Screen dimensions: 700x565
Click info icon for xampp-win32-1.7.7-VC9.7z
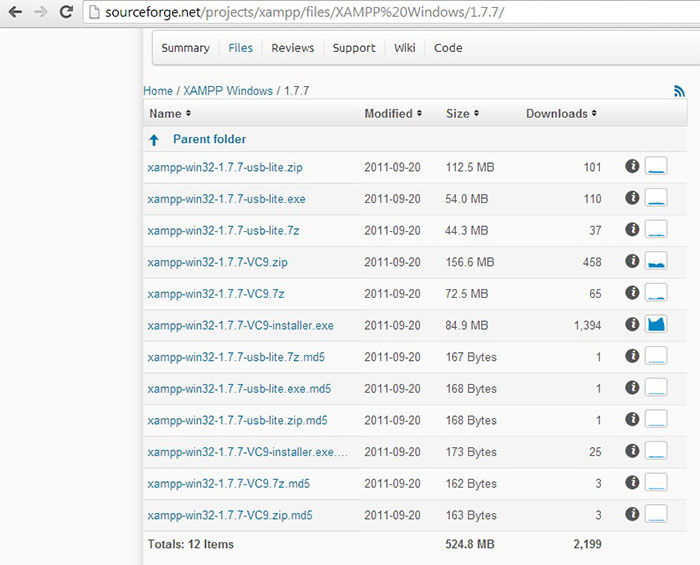[x=632, y=293]
